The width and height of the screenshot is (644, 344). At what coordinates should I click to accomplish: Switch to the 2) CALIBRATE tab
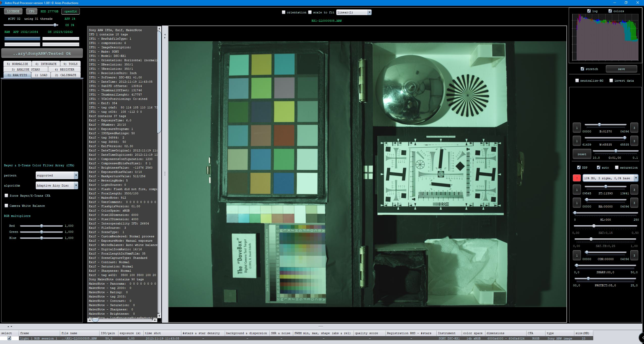[x=65, y=75]
